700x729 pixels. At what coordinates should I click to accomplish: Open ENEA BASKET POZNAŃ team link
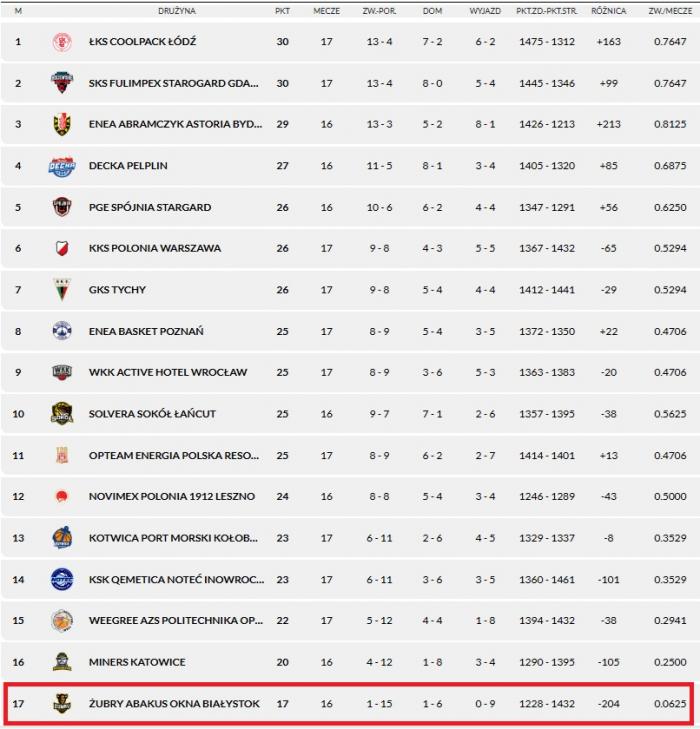point(146,331)
